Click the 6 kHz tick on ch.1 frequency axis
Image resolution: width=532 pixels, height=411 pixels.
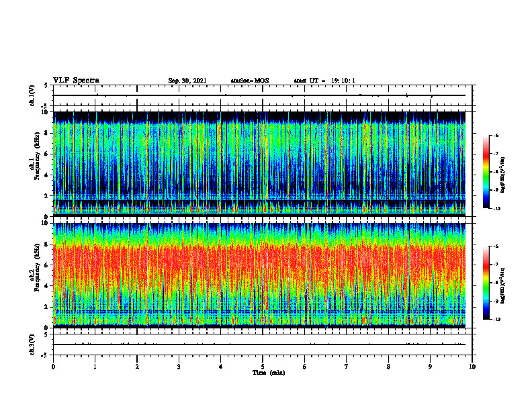tap(47, 154)
